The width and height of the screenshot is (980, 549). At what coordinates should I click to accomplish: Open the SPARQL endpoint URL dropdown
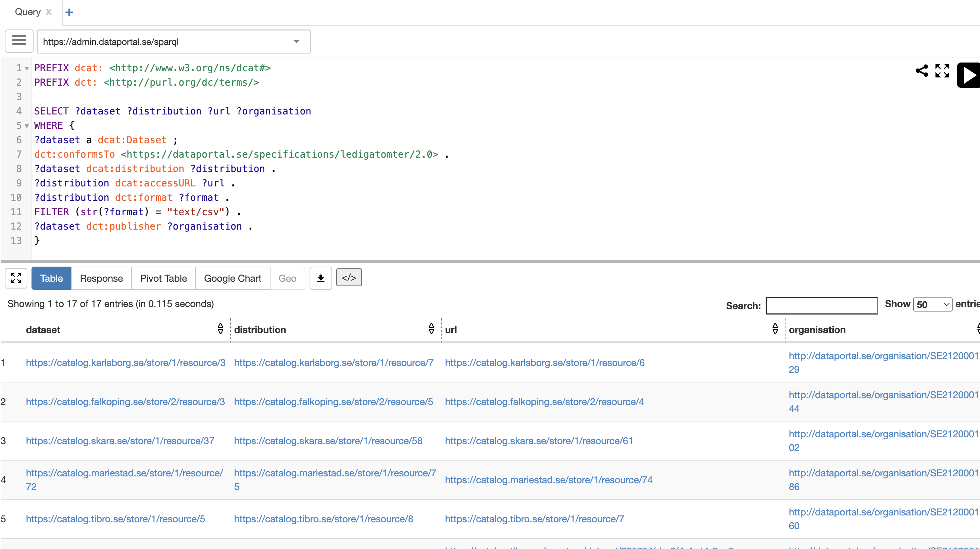(x=296, y=41)
